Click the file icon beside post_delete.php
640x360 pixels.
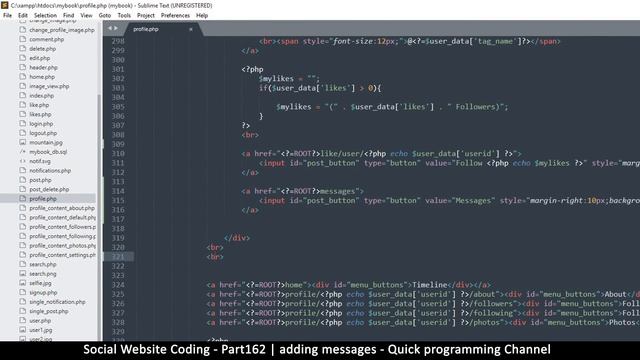click(23, 189)
